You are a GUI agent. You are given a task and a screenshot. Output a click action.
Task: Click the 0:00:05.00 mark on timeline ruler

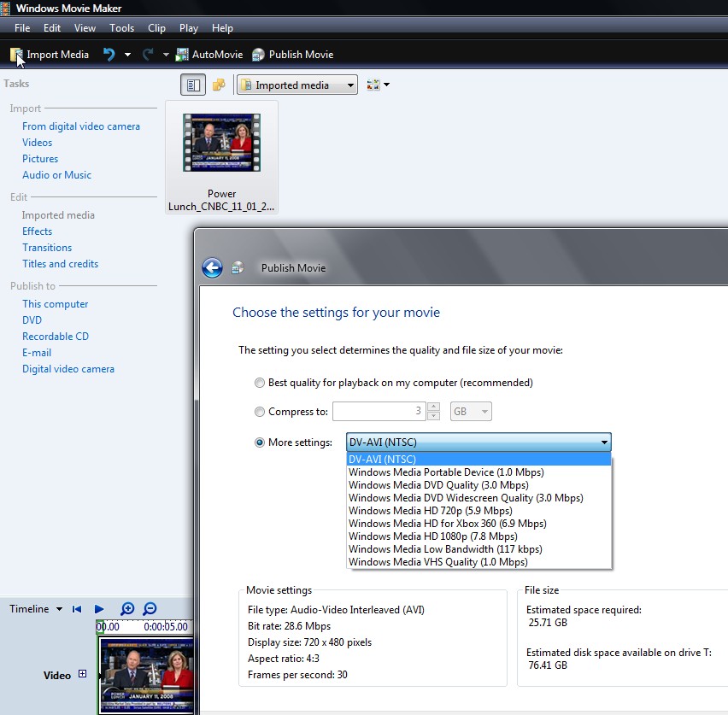[x=166, y=627]
